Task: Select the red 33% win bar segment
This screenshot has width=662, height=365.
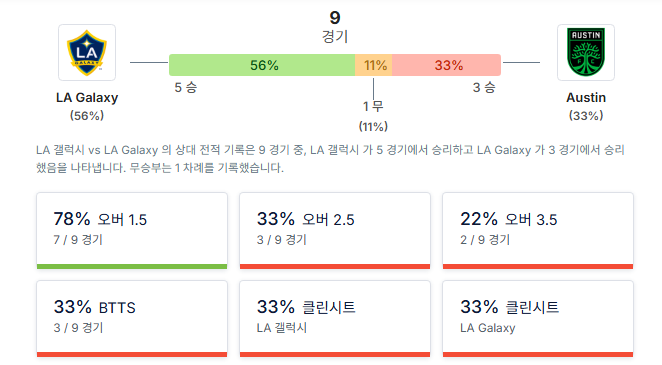Action: 447,65
